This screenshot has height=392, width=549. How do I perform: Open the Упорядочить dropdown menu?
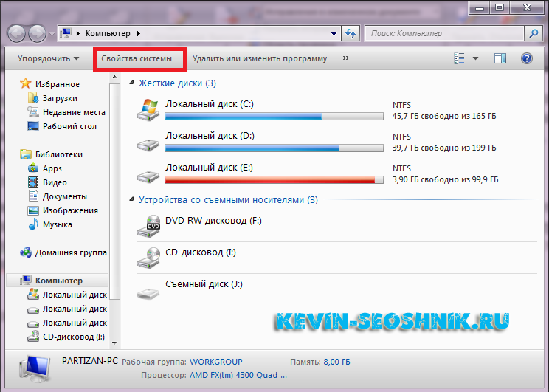49,58
